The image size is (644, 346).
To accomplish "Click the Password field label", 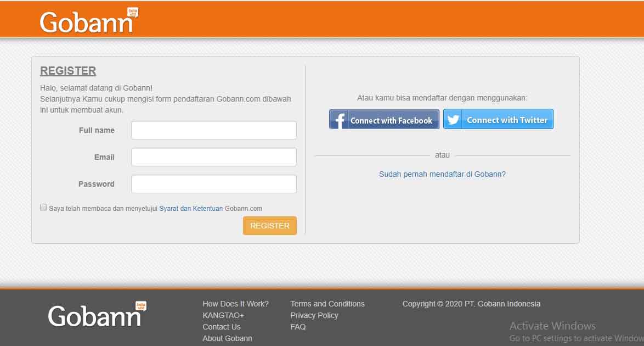I will (x=97, y=184).
